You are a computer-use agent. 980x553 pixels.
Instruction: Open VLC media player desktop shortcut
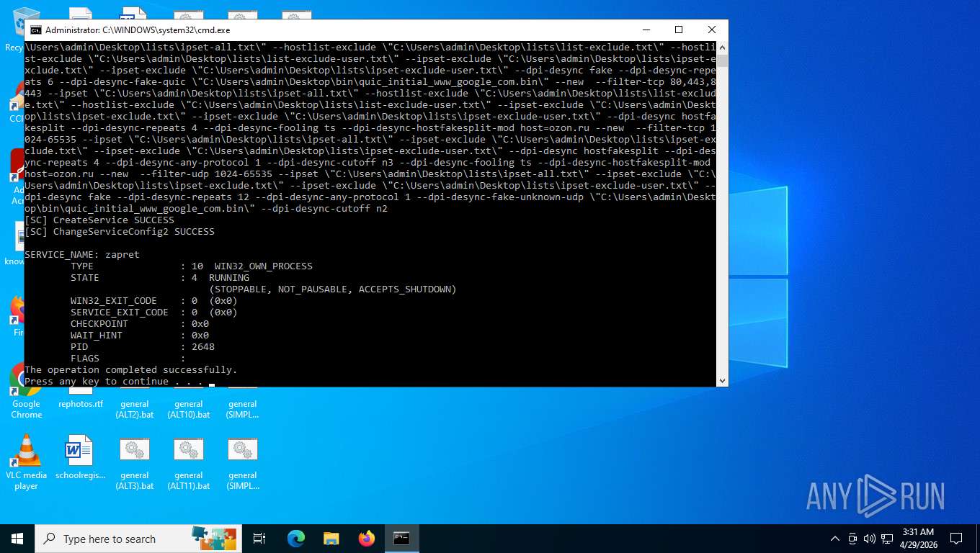[26, 462]
